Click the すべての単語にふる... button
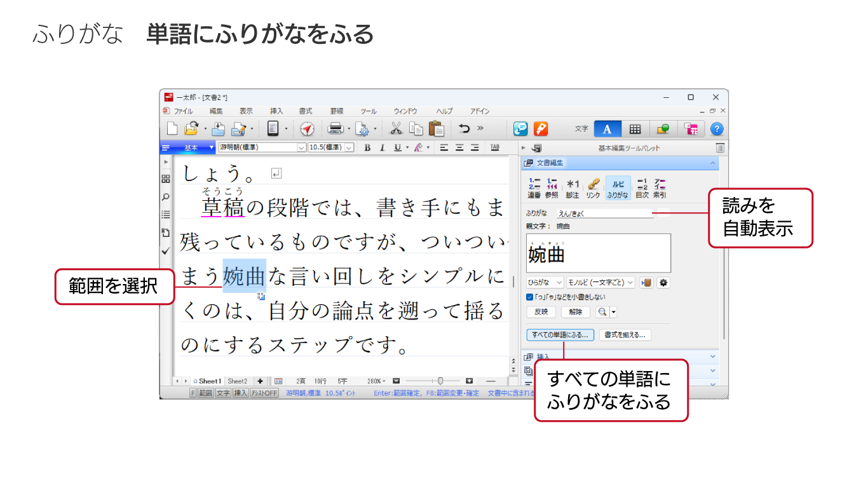This screenshot has height=488, width=868. (x=560, y=335)
